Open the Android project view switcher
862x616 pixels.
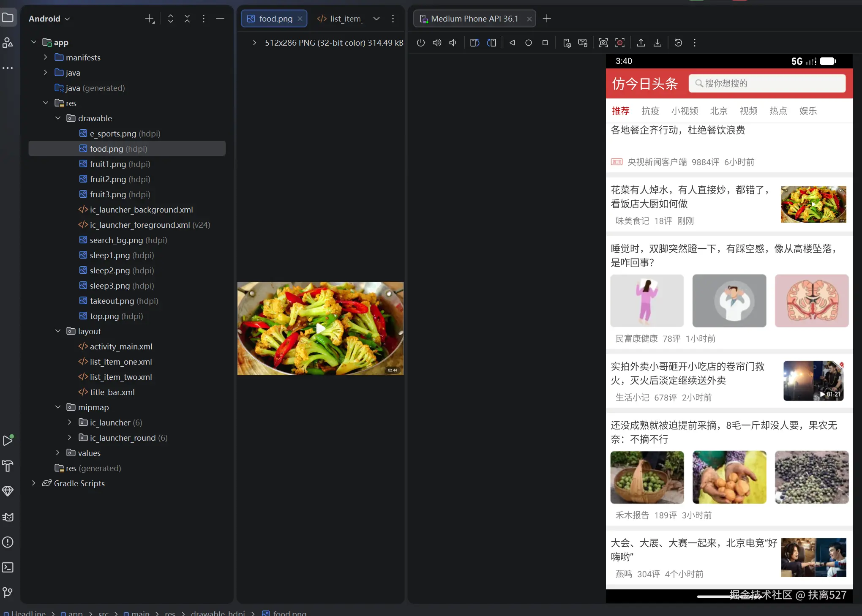click(49, 19)
